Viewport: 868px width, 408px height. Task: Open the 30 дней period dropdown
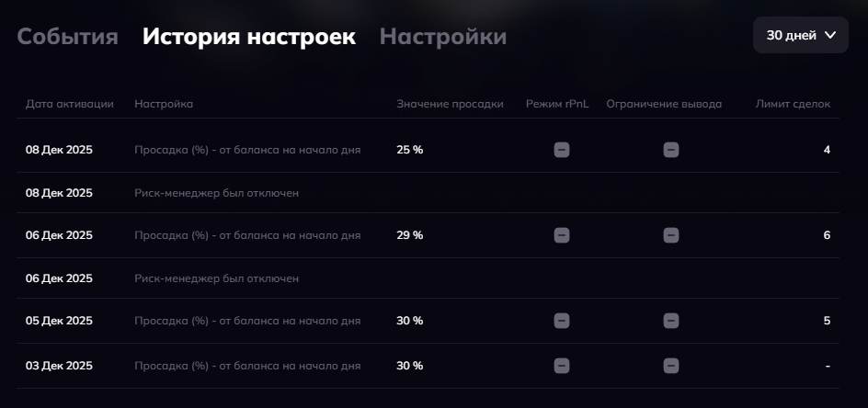800,35
